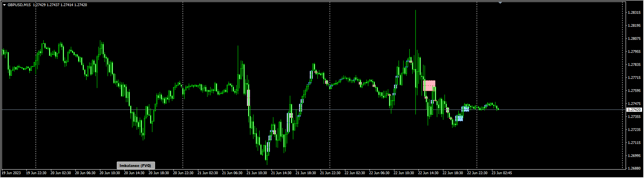The height and width of the screenshot is (178, 644).
Task: Click the 19 Jun 22:30 time label
Action: point(36,173)
